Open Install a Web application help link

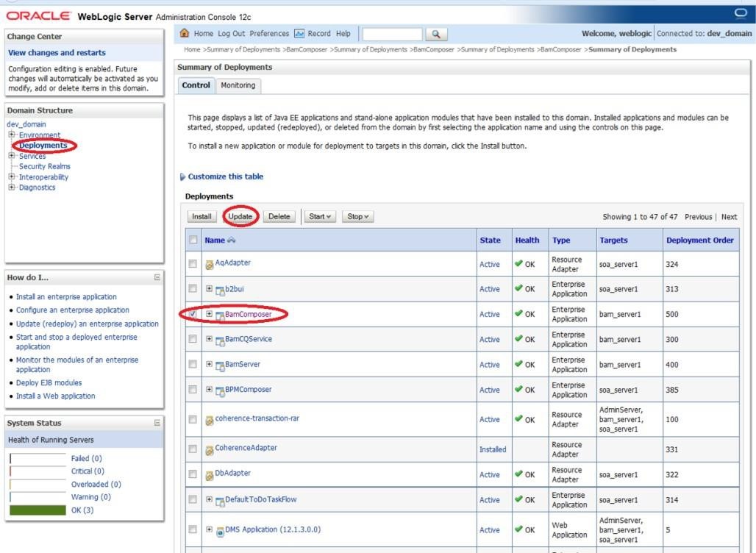55,396
